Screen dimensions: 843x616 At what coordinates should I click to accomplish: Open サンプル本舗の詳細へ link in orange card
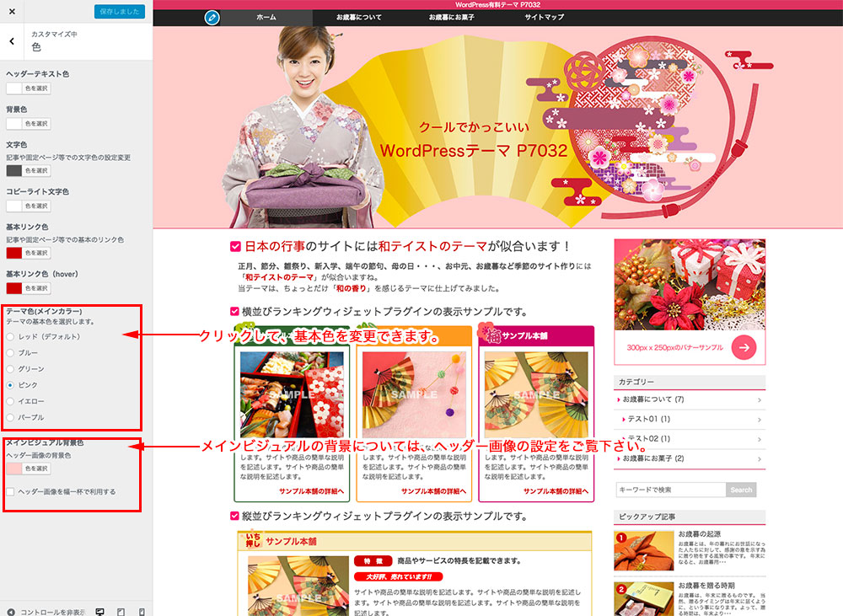(x=433, y=490)
